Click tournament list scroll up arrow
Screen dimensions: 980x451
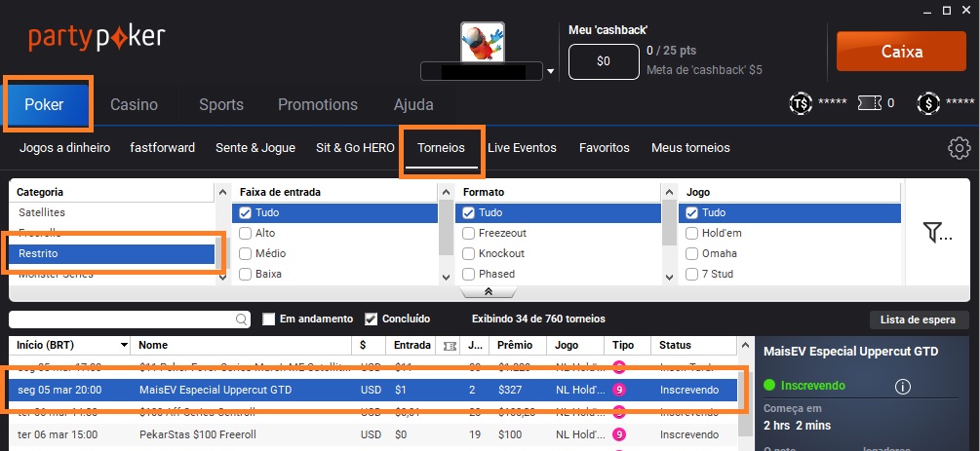[x=744, y=346]
